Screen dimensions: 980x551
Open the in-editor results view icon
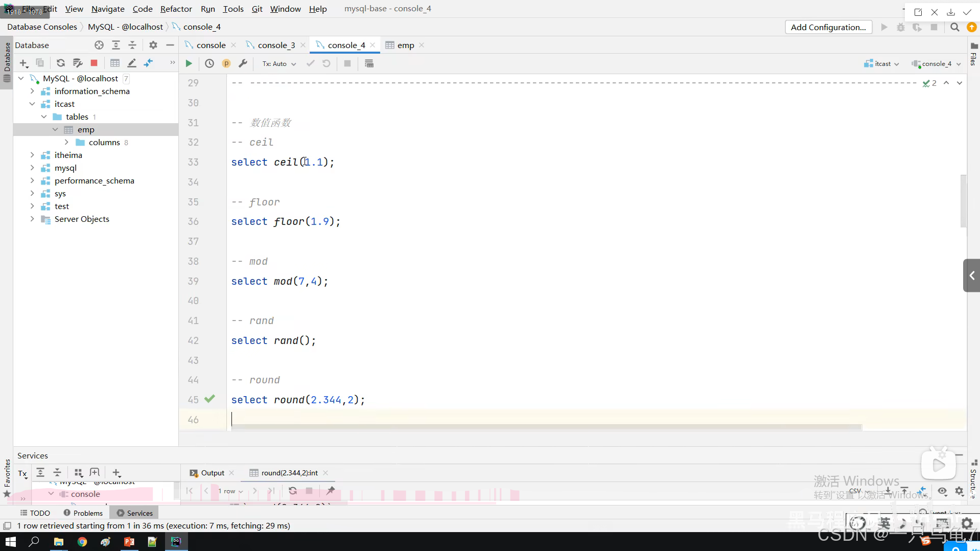click(369, 63)
